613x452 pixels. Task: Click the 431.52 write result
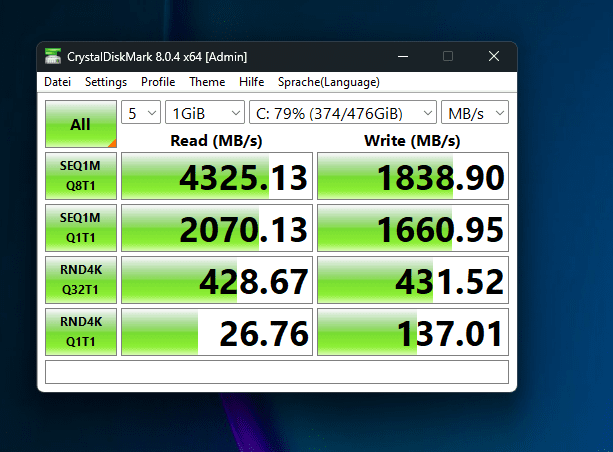pyautogui.click(x=413, y=280)
